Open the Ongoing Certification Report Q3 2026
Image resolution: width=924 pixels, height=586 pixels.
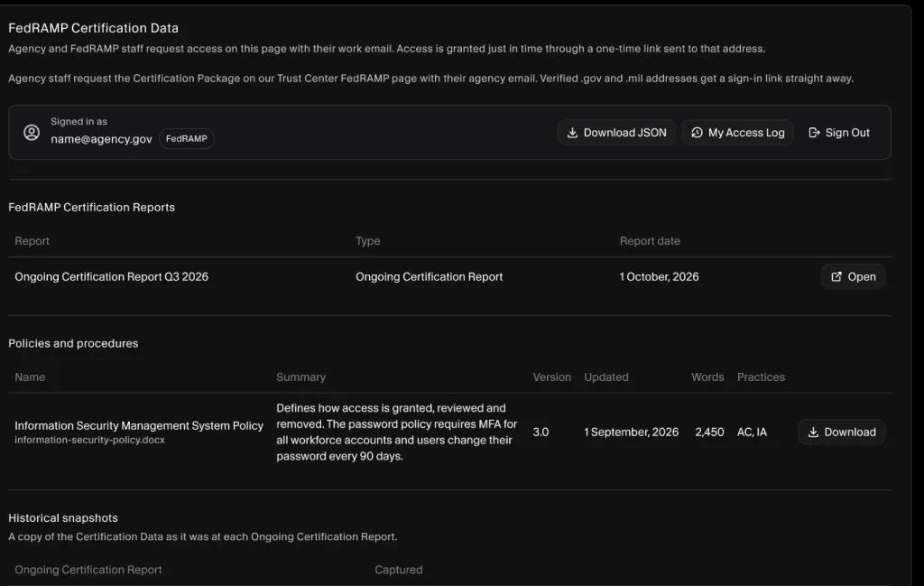point(853,276)
